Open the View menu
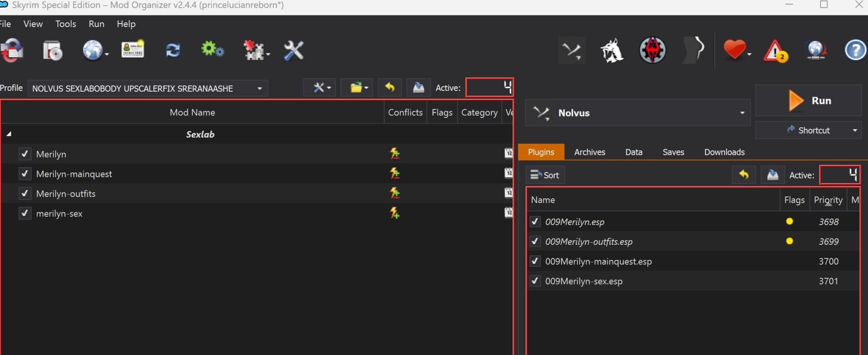The image size is (868, 355). (x=33, y=24)
